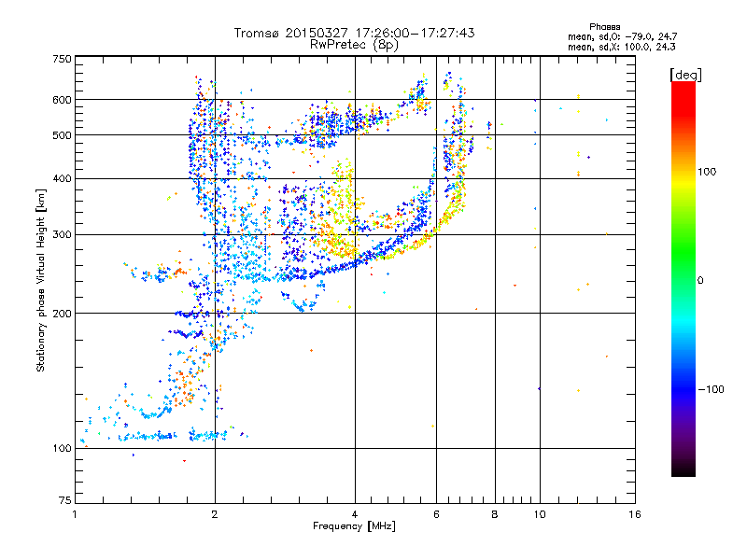
Task: Click the colorbar tick label '-100'
Action: [711, 389]
